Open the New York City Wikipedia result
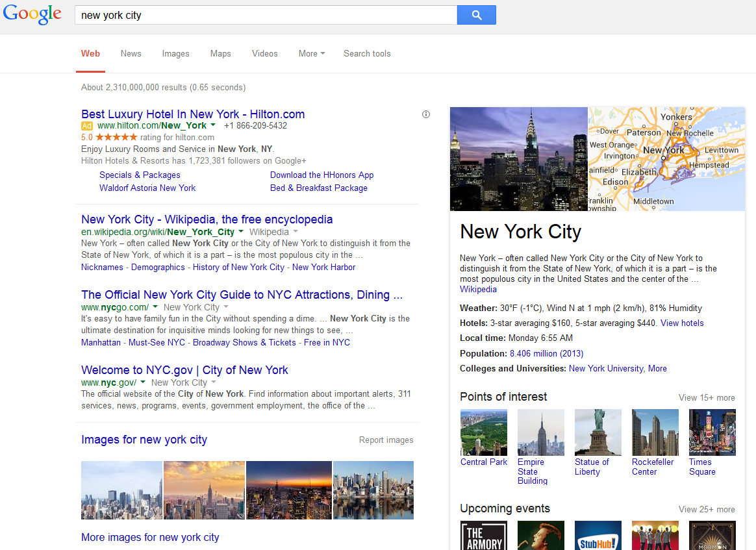The width and height of the screenshot is (756, 550). (207, 219)
